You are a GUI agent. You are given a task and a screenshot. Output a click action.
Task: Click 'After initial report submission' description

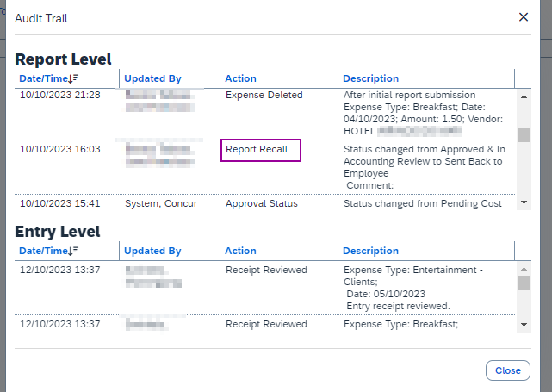pyautogui.click(x=409, y=95)
